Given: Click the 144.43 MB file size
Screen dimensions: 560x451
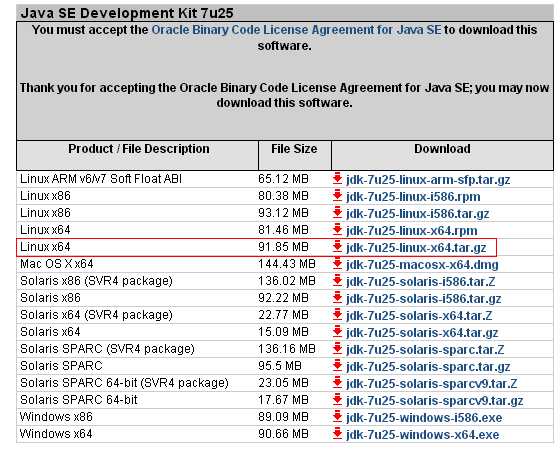Looking at the screenshot, I should 287,264.
